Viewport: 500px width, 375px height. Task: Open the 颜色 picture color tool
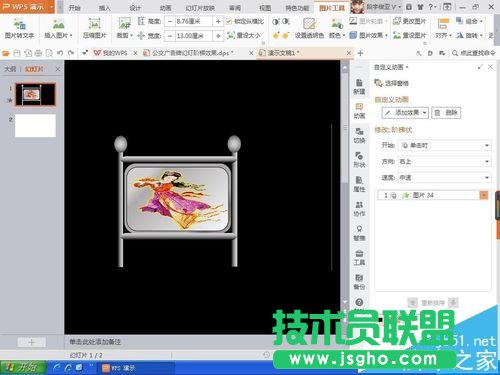tap(337, 29)
